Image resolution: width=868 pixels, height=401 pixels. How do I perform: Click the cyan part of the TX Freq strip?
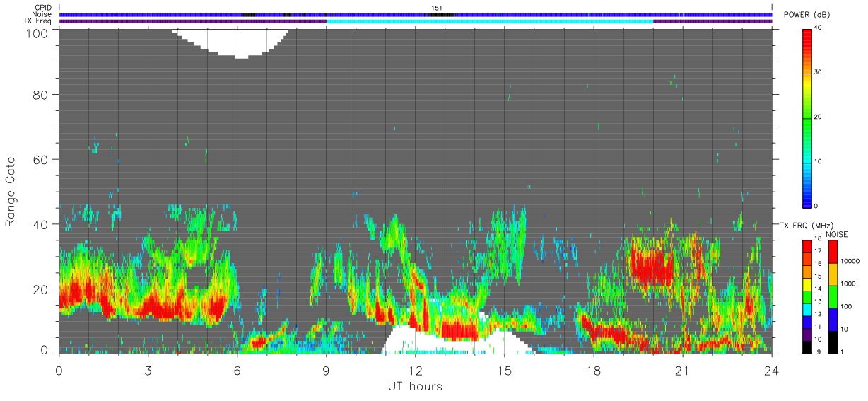tap(490, 21)
